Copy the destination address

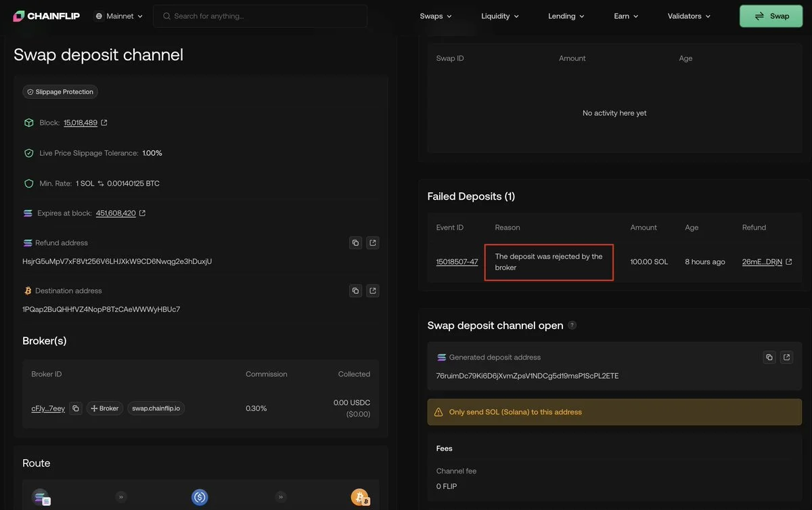click(355, 291)
